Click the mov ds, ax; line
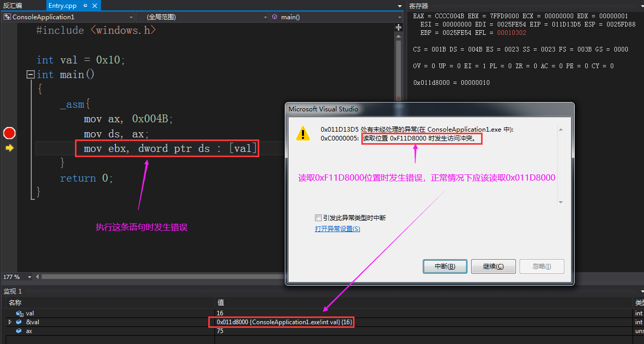The height and width of the screenshot is (344, 644). point(117,134)
